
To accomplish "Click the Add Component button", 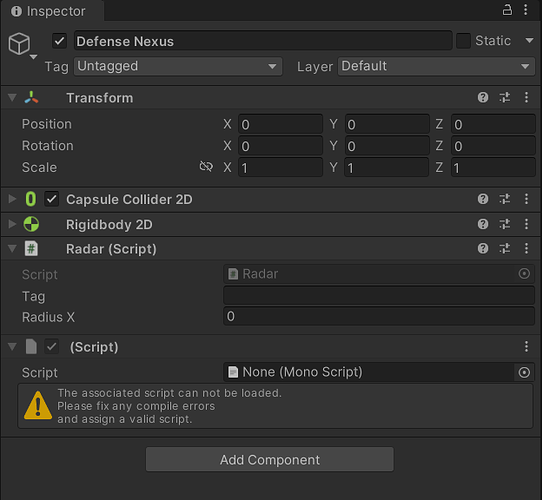I will (x=270, y=459).
